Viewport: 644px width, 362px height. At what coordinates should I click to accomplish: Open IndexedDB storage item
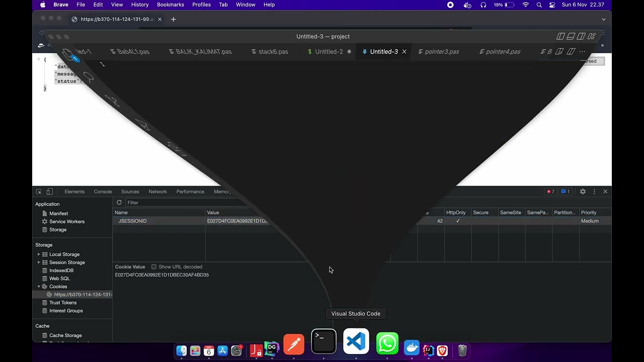(x=61, y=270)
